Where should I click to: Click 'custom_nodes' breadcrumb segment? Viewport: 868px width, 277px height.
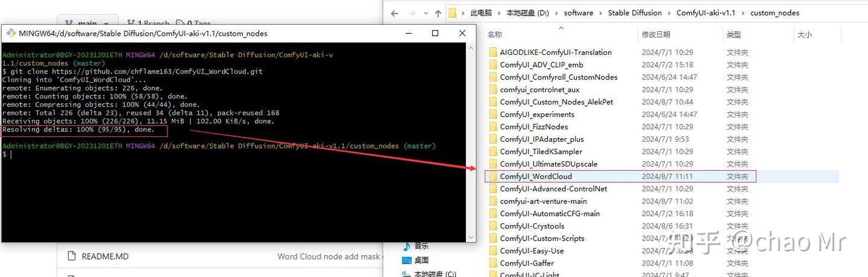point(775,13)
